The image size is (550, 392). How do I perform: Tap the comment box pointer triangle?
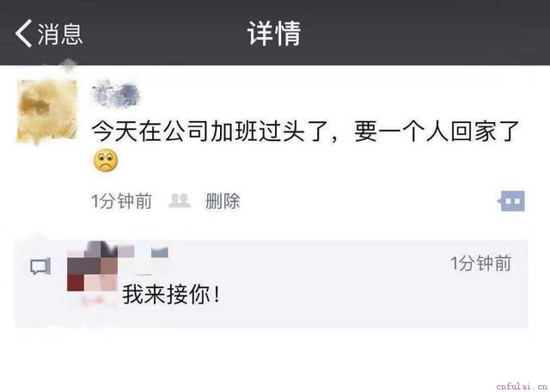click(x=38, y=236)
